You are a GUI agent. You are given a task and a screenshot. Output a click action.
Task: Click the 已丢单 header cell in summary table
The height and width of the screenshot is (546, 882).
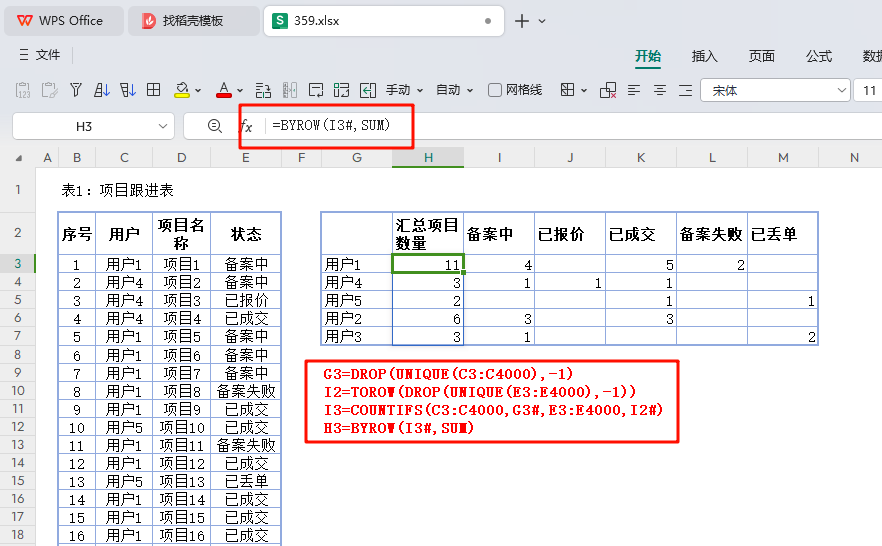[x=782, y=233]
